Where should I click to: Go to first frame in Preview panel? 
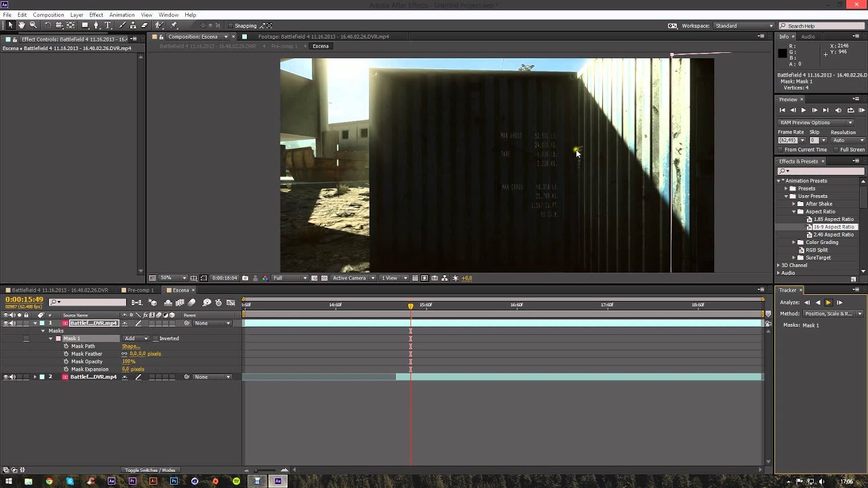pyautogui.click(x=783, y=110)
